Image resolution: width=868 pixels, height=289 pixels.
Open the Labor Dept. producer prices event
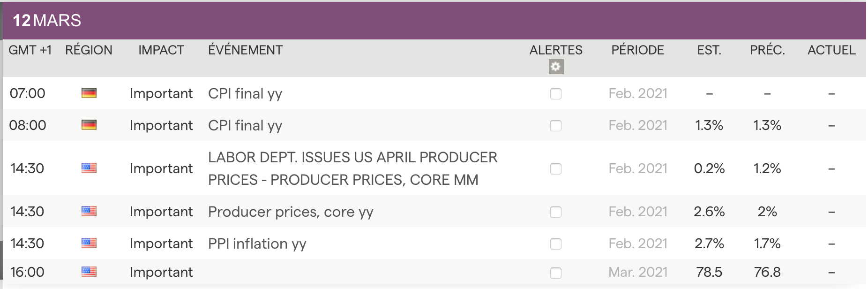pyautogui.click(x=352, y=168)
